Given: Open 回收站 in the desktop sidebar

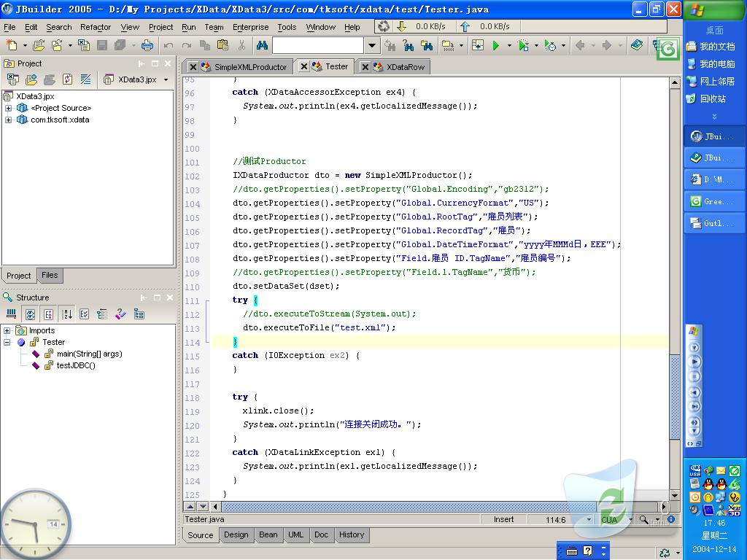Looking at the screenshot, I should [x=706, y=99].
